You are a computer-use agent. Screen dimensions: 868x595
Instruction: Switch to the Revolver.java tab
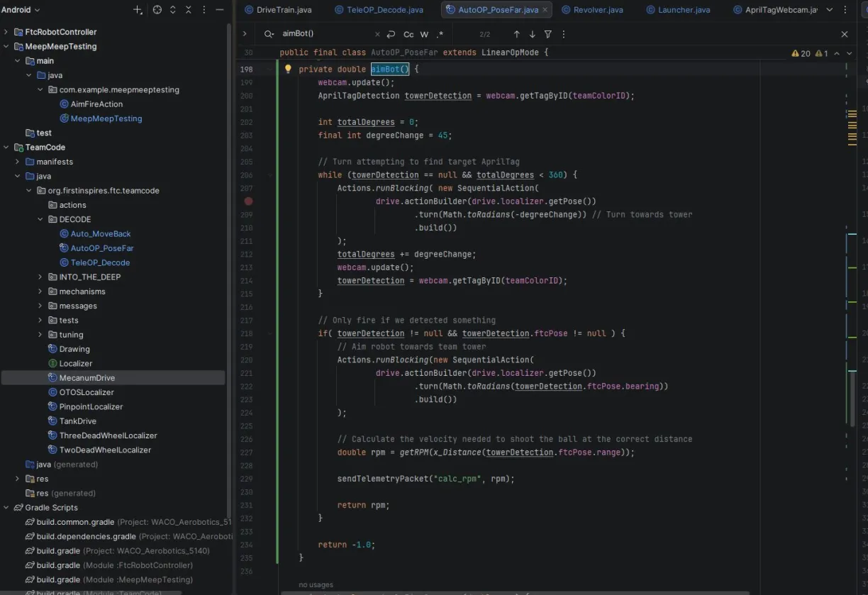597,10
